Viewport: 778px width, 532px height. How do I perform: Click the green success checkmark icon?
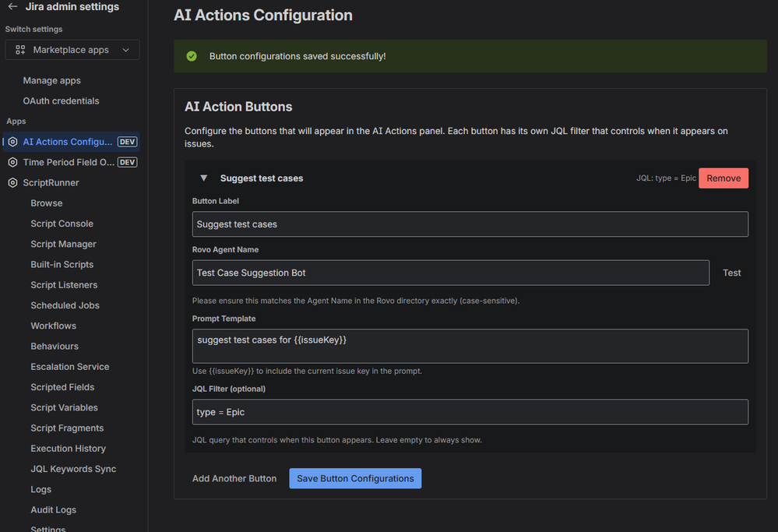click(192, 56)
